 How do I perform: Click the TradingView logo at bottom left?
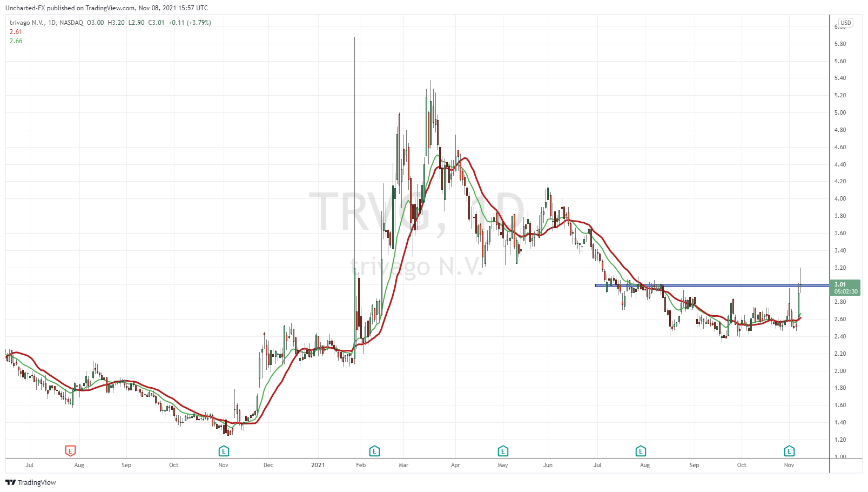31,482
